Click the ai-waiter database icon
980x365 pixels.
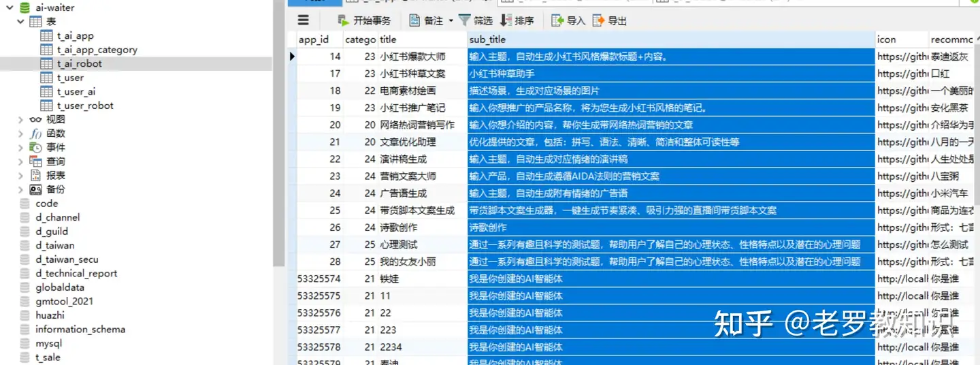24,7
